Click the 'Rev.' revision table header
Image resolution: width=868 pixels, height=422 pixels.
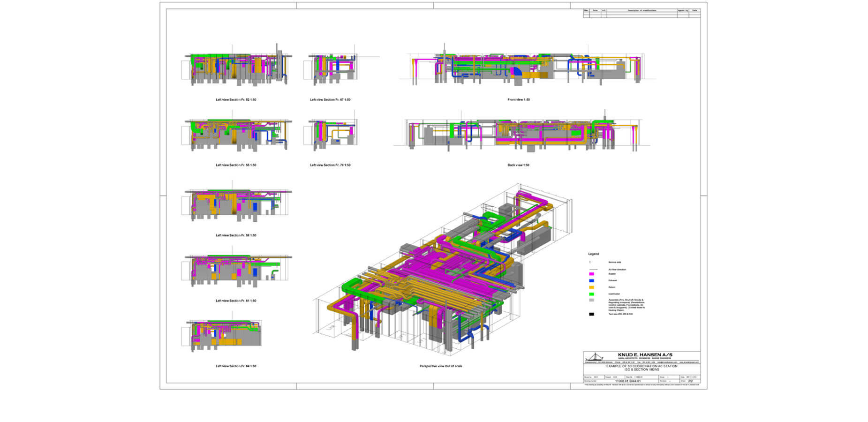coord(586,10)
